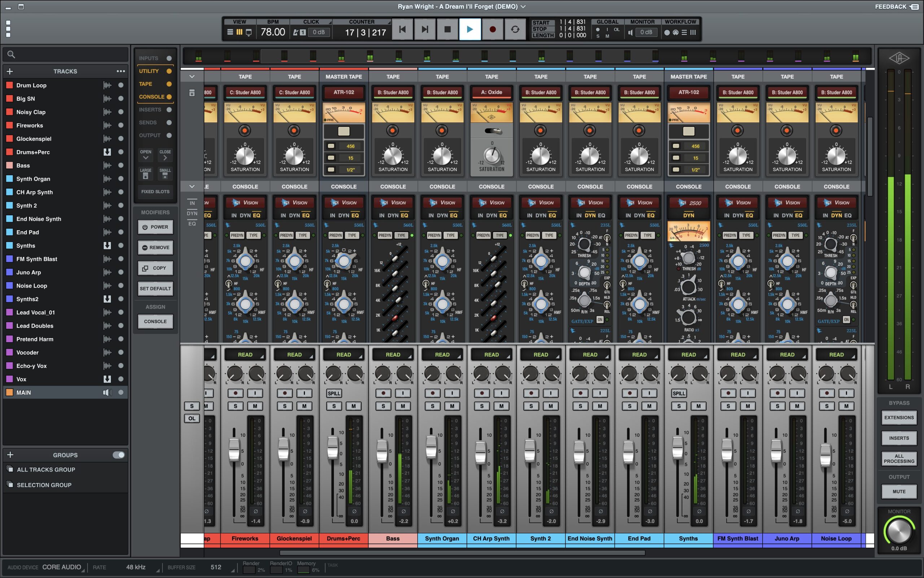924x578 pixels.
Task: Click the count-in "1" icon under CLICK
Action: pyautogui.click(x=302, y=33)
